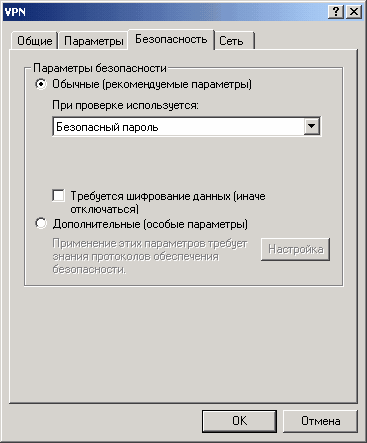Click the Дополнительные (особые параметры) label text
Viewport: 367px width, 443px height.
click(x=150, y=224)
